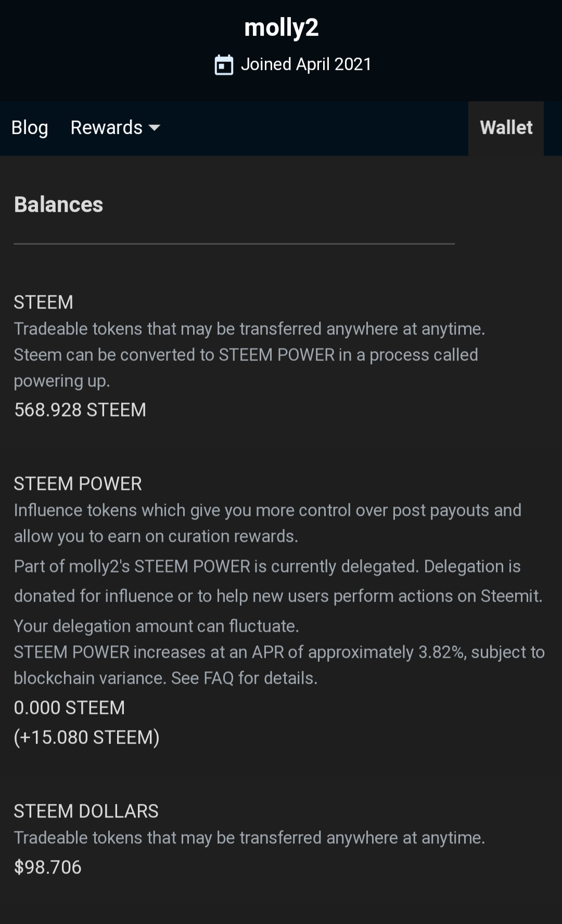This screenshot has height=924, width=562.
Task: Click the STEEM token title
Action: pos(44,302)
